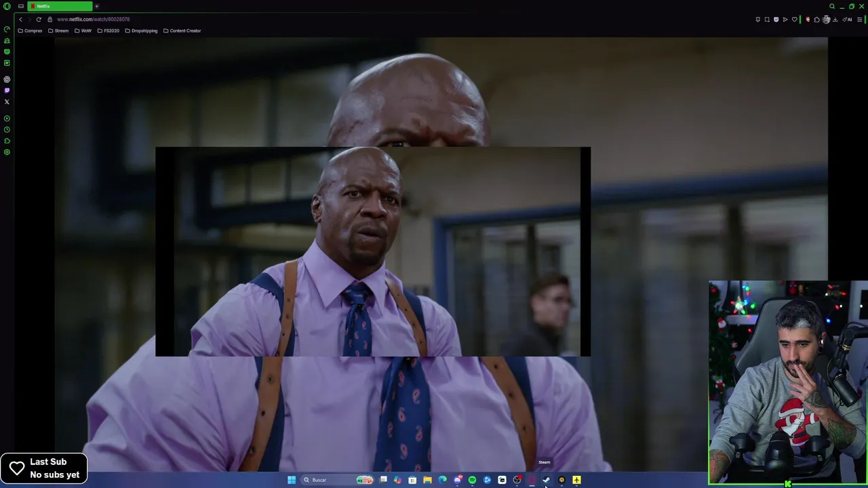This screenshot has width=868, height=488.
Task: Toggle the ad blocker shield icon
Action: click(776, 20)
